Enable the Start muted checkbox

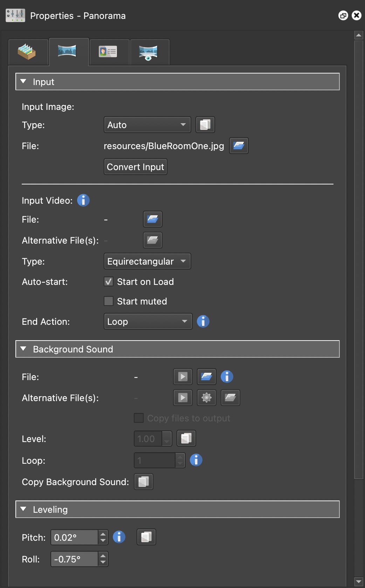109,301
